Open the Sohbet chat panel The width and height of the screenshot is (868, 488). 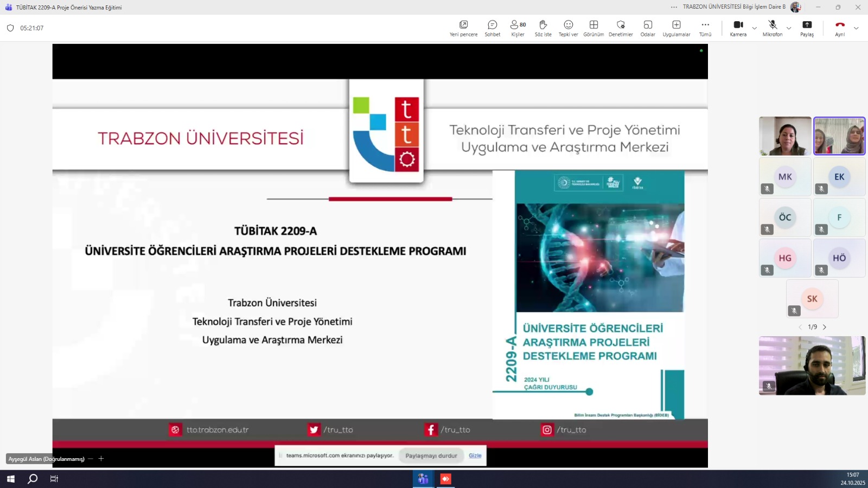(492, 28)
